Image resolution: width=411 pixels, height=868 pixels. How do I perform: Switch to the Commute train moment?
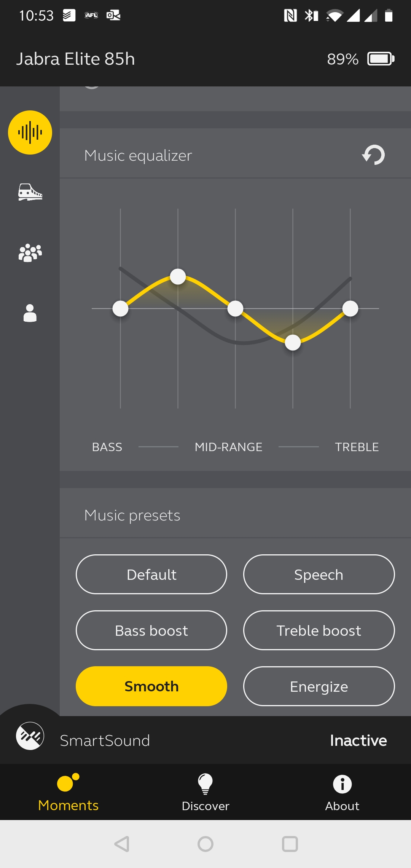coord(30,192)
